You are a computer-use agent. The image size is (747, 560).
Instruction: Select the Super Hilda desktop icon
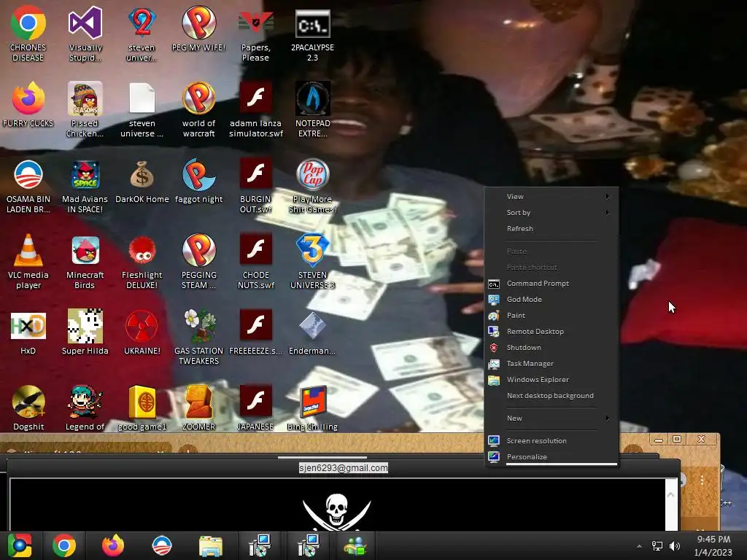pos(85,332)
